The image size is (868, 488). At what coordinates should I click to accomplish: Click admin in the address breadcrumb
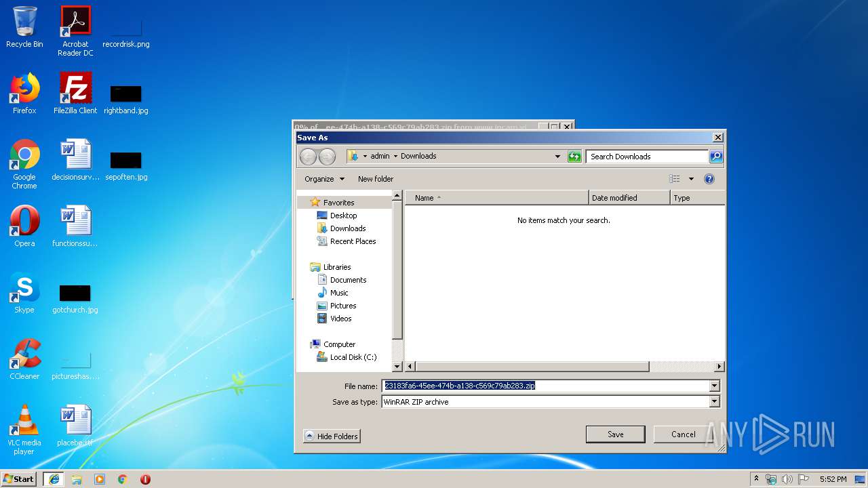coord(380,156)
